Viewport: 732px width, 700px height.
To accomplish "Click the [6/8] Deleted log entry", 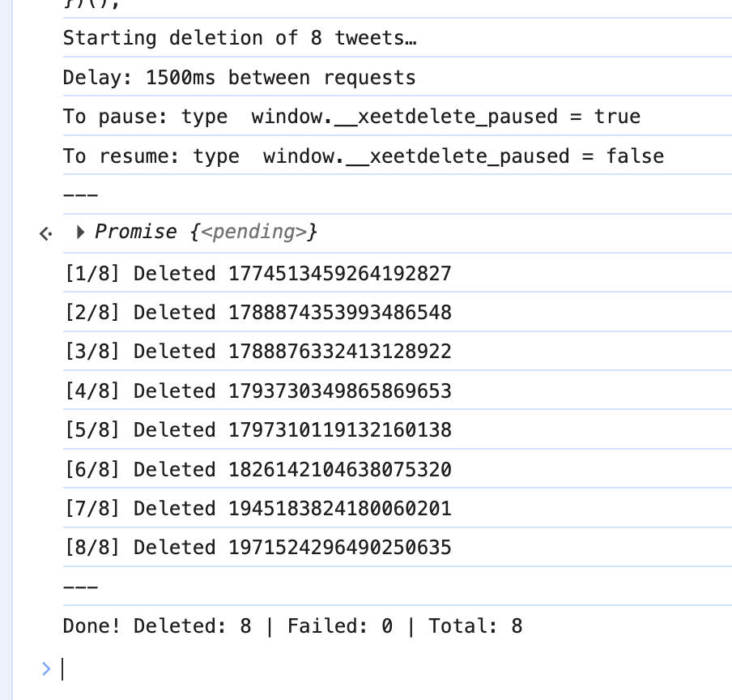I will [x=257, y=470].
